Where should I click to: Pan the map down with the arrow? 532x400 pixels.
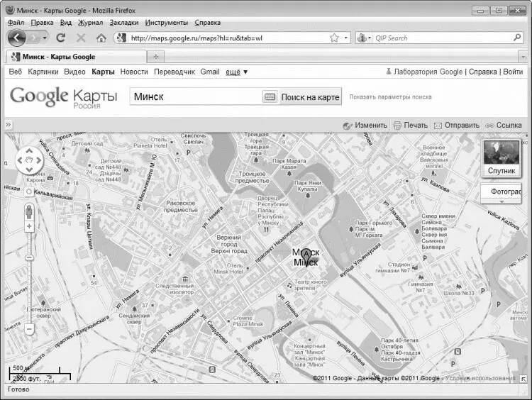pos(29,170)
